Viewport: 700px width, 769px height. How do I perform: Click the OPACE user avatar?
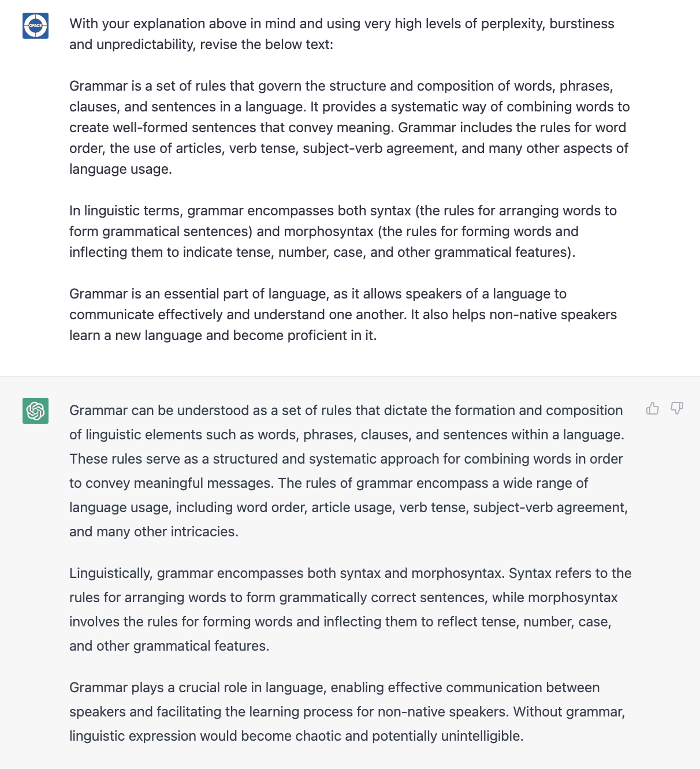pos(35,26)
